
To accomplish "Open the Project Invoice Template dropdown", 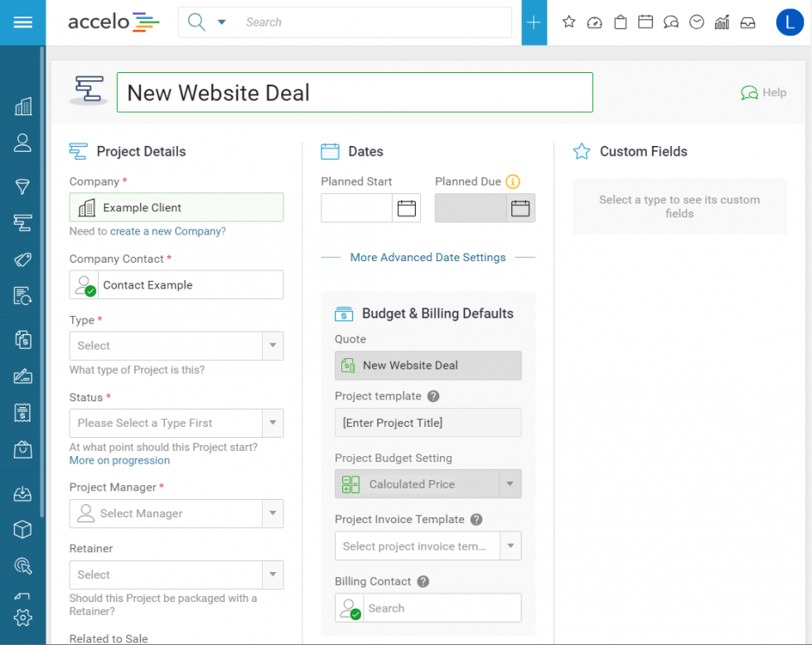I will [510, 546].
